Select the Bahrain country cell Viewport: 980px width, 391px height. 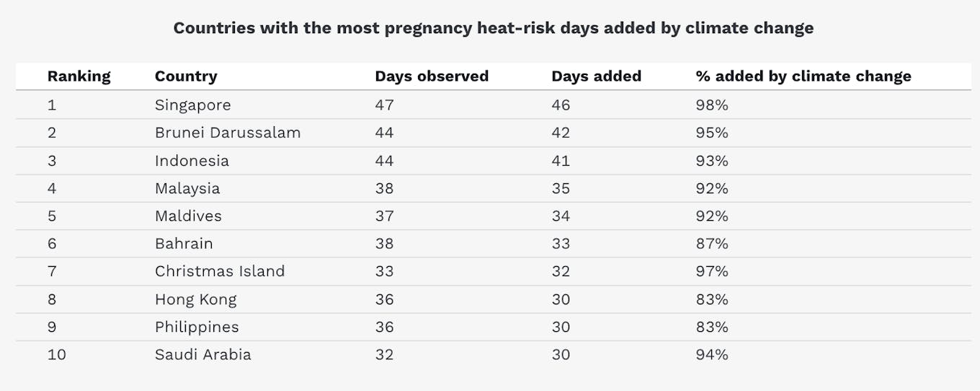[x=184, y=244]
